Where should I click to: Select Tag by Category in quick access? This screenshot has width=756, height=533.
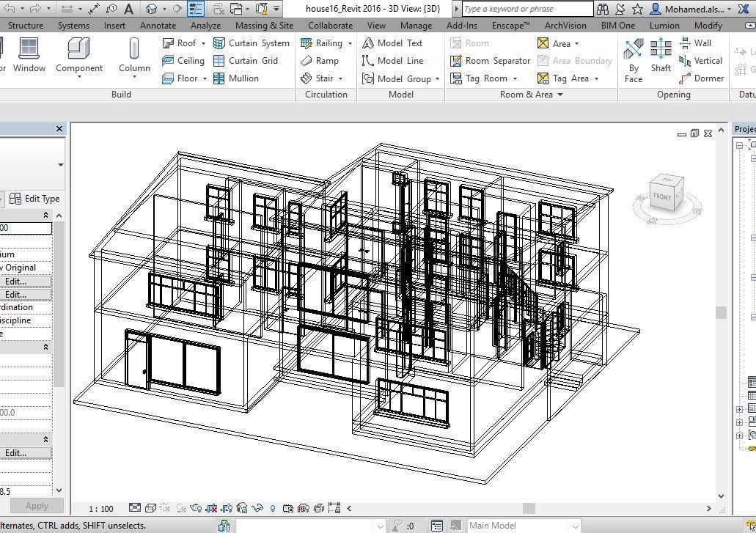pyautogui.click(x=111, y=8)
